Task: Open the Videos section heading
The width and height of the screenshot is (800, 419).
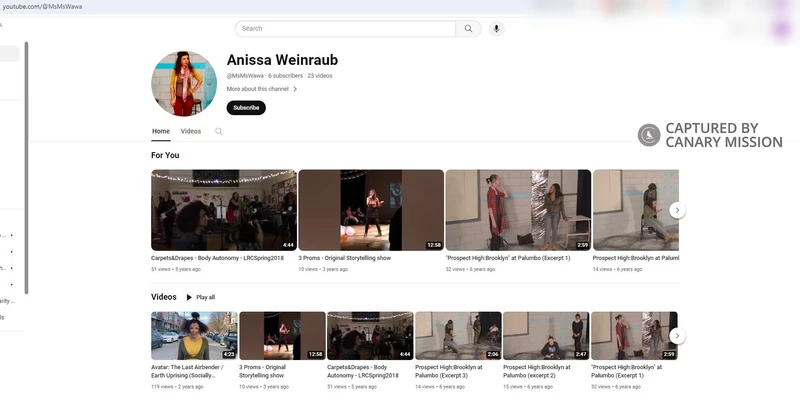Action: [164, 297]
